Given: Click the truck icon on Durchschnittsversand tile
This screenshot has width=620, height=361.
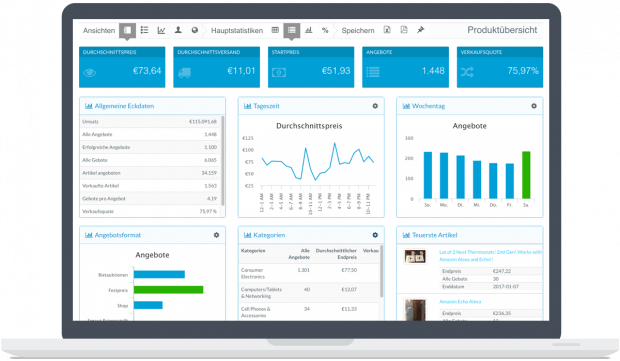Looking at the screenshot, I should click(x=184, y=73).
